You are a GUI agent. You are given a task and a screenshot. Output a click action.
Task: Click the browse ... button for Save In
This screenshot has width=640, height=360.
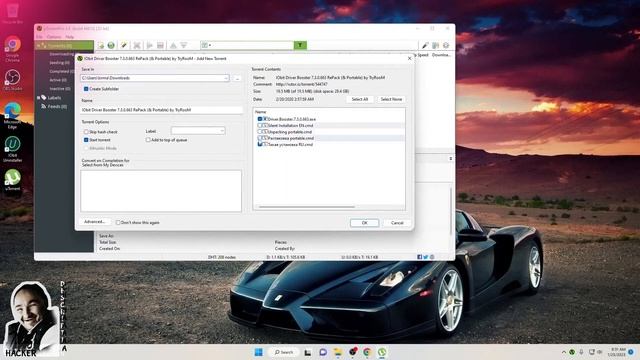pos(237,78)
